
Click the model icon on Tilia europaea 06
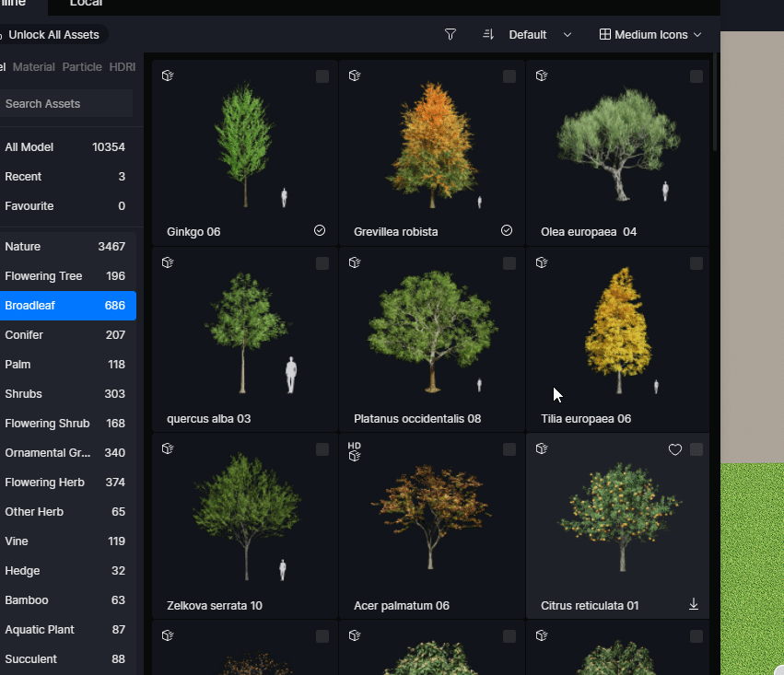coord(542,262)
